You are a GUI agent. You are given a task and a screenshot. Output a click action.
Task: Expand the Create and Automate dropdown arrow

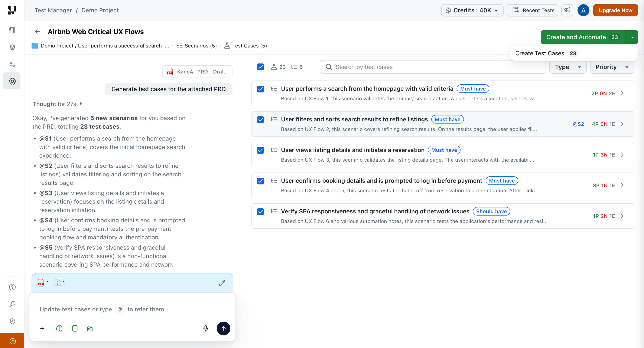(632, 37)
